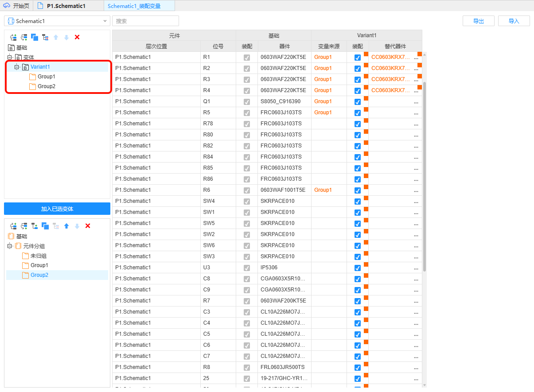Switch to the P1.Schematic1 tab
The width and height of the screenshot is (534, 392).
coord(66,6)
